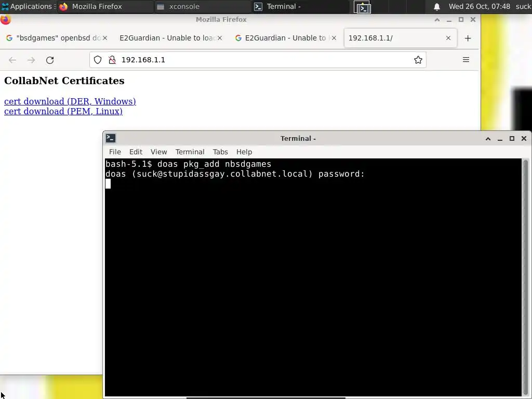Close the 192.168.1.1/ tab

tap(448, 38)
